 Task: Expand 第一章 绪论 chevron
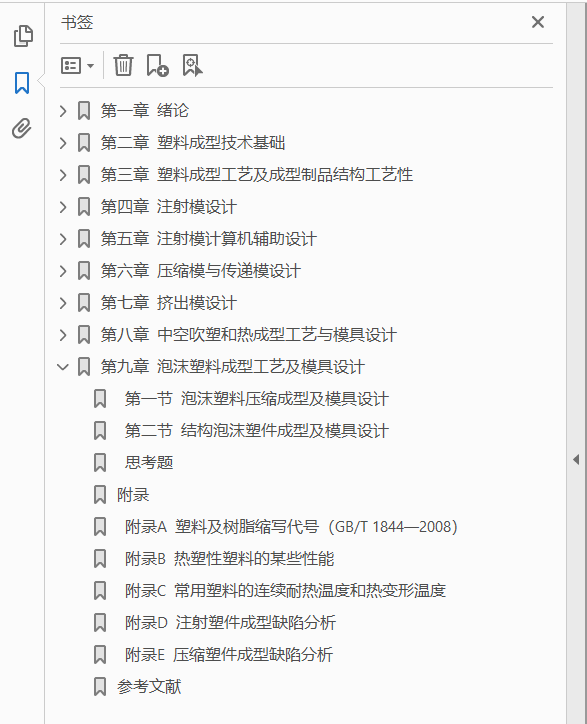[x=63, y=111]
